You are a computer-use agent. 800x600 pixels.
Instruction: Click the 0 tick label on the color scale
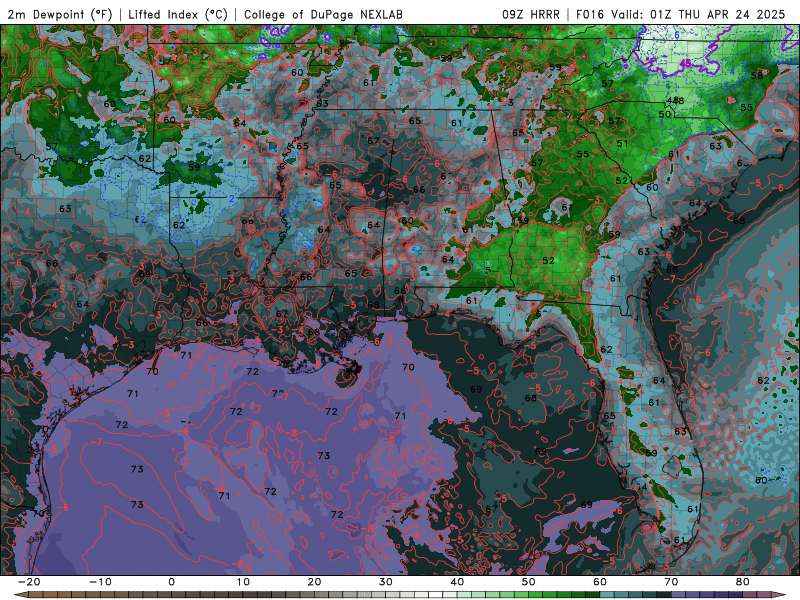(171, 582)
